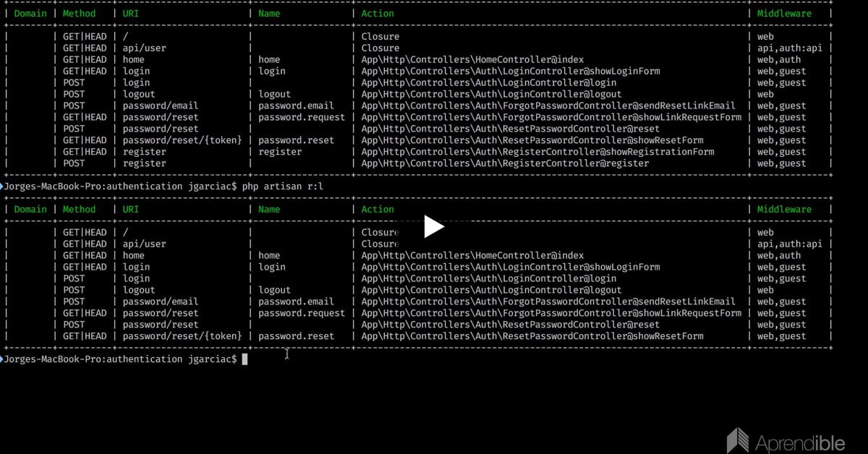The width and height of the screenshot is (868, 454).
Task: Click 'password/reset/{token}' URI in the lower table
Action: (x=182, y=336)
